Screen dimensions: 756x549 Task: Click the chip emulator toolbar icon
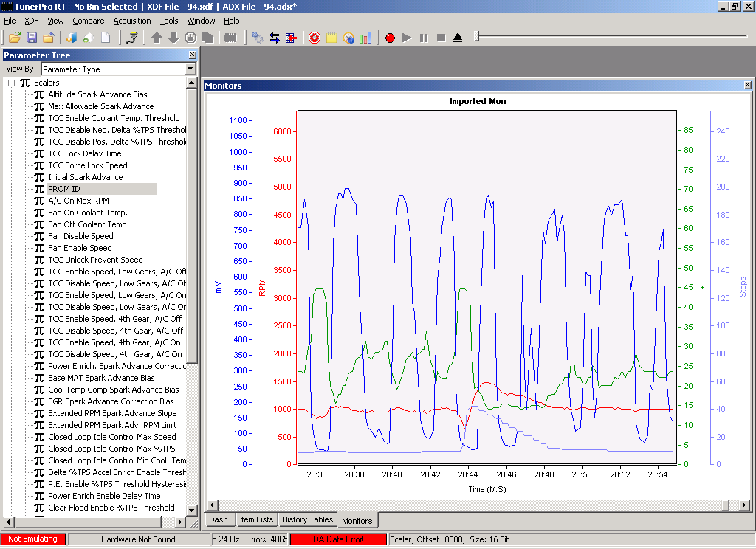230,38
